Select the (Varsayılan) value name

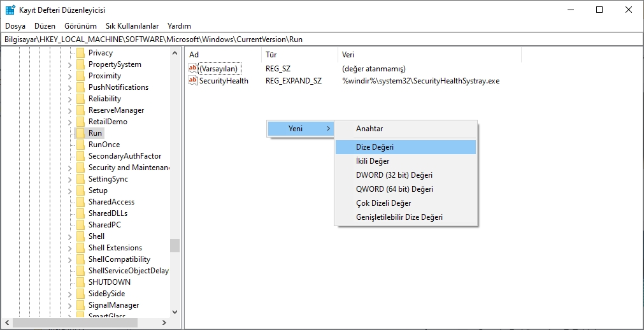(x=220, y=69)
